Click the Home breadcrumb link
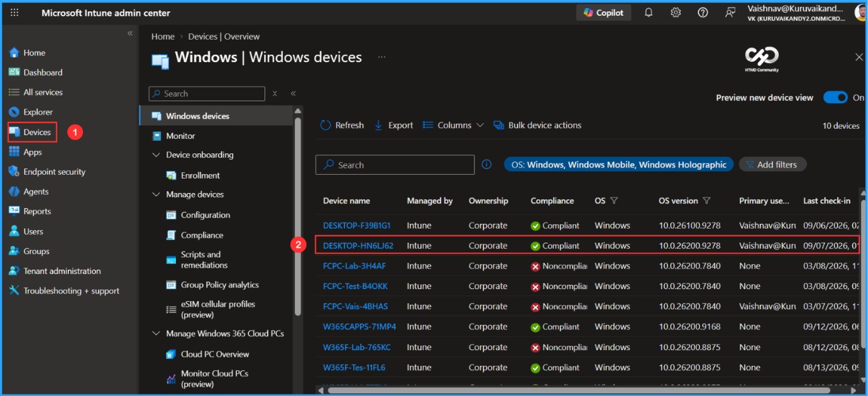 [x=163, y=36]
